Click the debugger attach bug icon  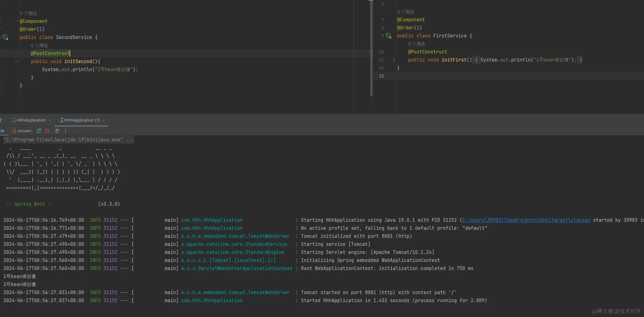pos(57,131)
